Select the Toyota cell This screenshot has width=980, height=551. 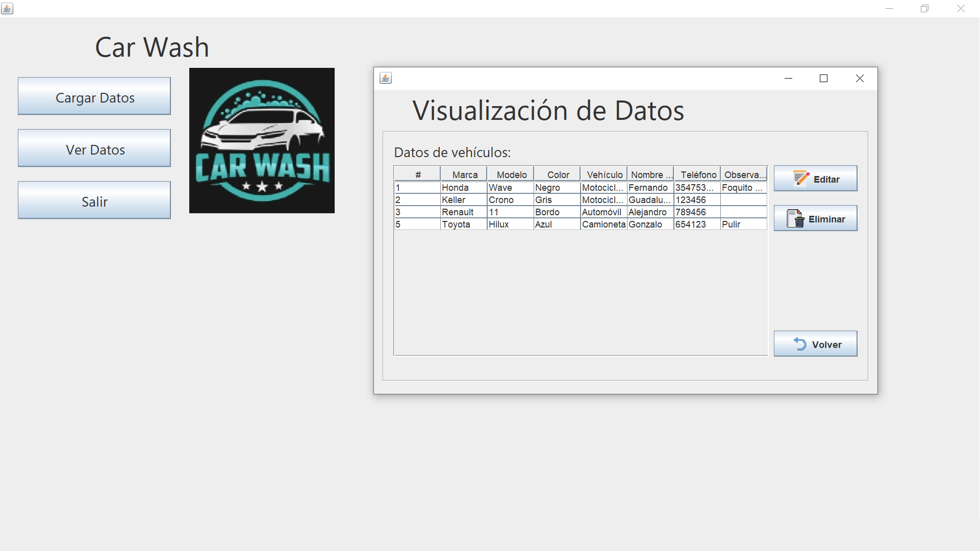[x=464, y=224]
